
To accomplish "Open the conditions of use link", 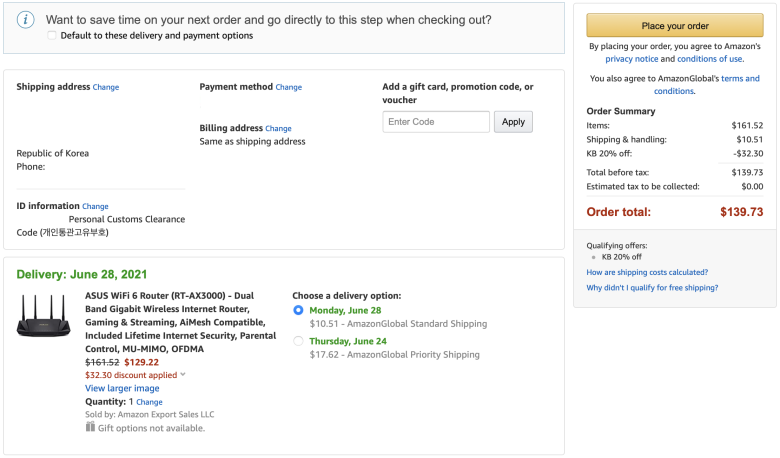I will [x=710, y=59].
